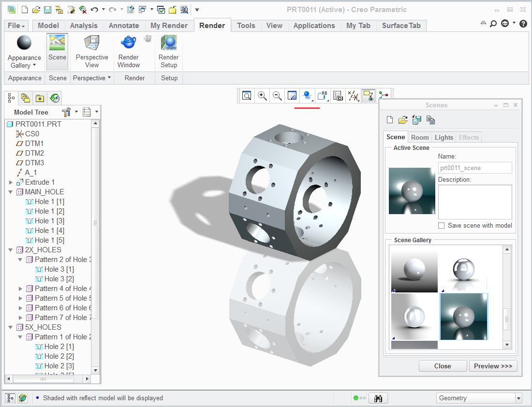Open the datum display filters icon

[x=353, y=96]
